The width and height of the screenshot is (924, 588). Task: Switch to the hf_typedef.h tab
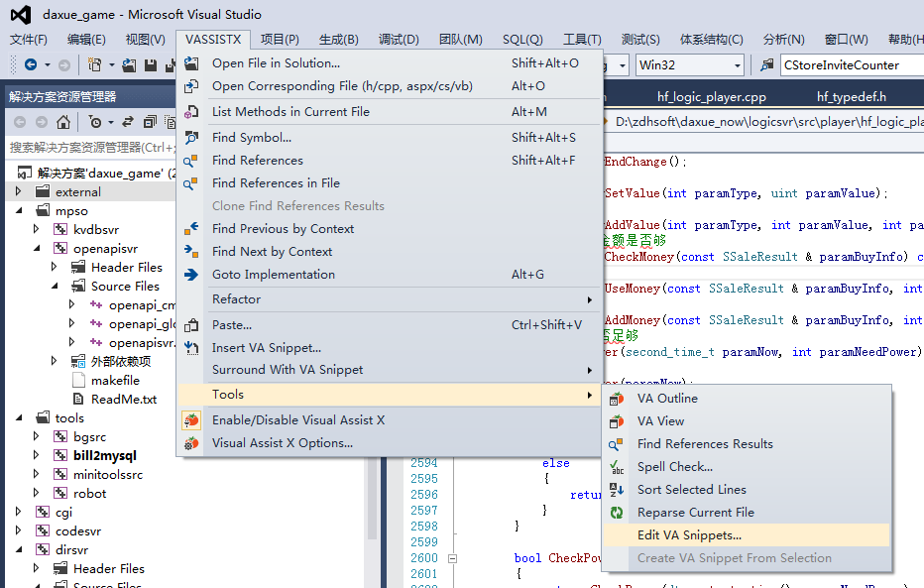coord(851,97)
